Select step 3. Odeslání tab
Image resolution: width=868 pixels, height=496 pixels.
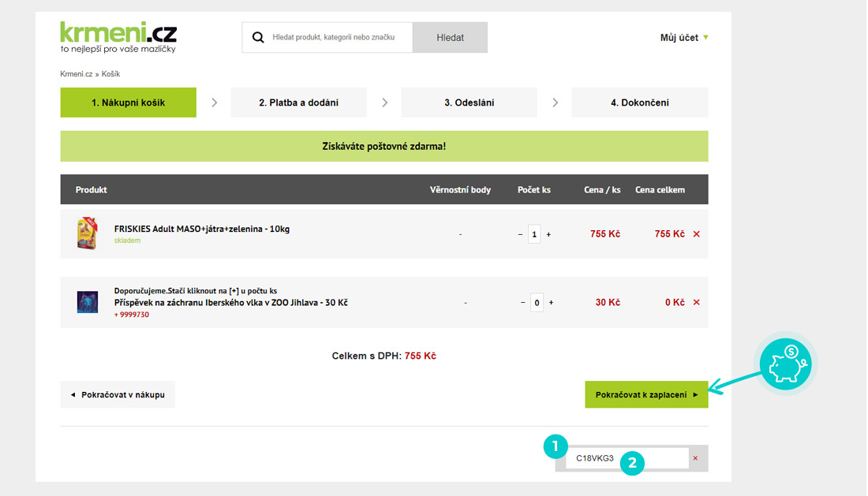pyautogui.click(x=469, y=103)
